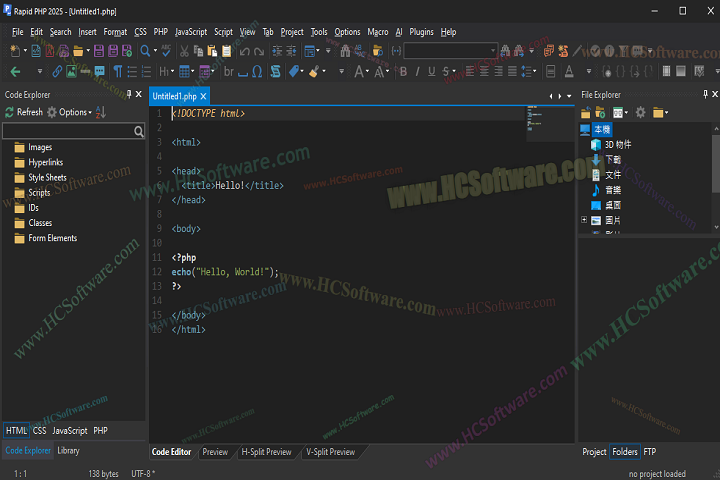Open the table insert dropdown arrow

coord(193,71)
